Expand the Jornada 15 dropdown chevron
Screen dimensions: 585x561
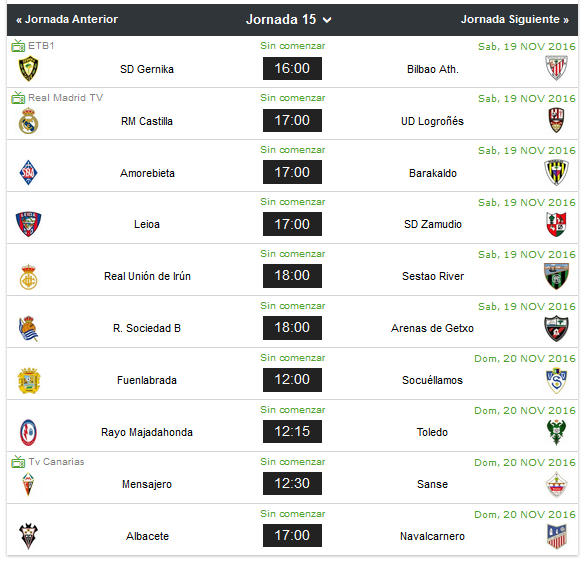327,20
